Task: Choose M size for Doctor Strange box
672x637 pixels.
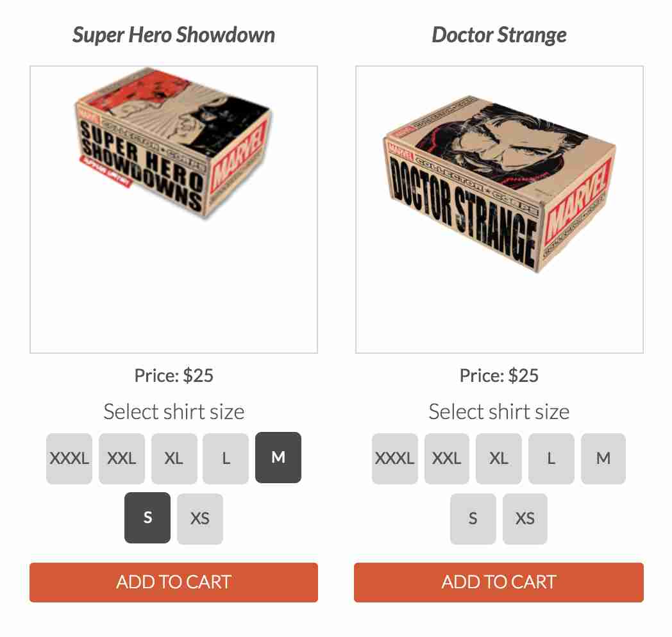Action: pyautogui.click(x=603, y=458)
